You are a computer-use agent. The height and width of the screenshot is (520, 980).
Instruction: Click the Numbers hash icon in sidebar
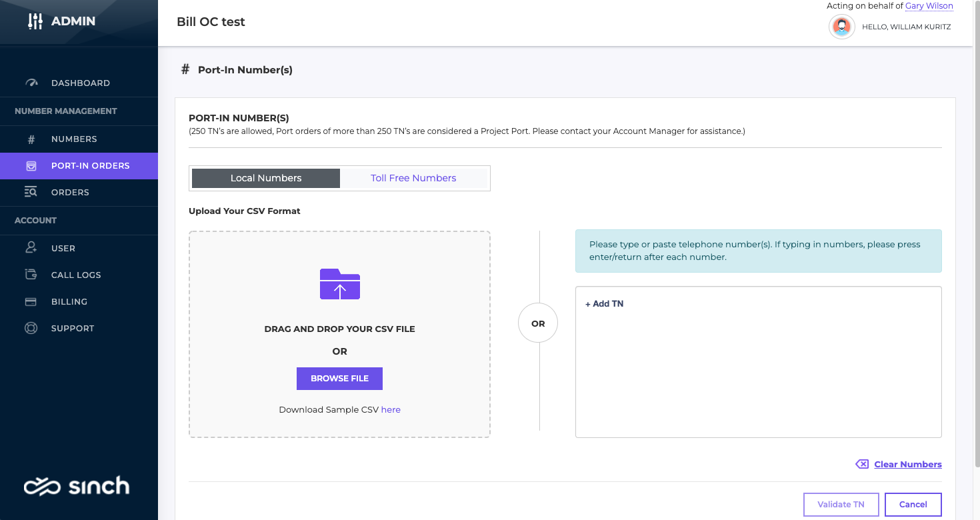tap(31, 139)
